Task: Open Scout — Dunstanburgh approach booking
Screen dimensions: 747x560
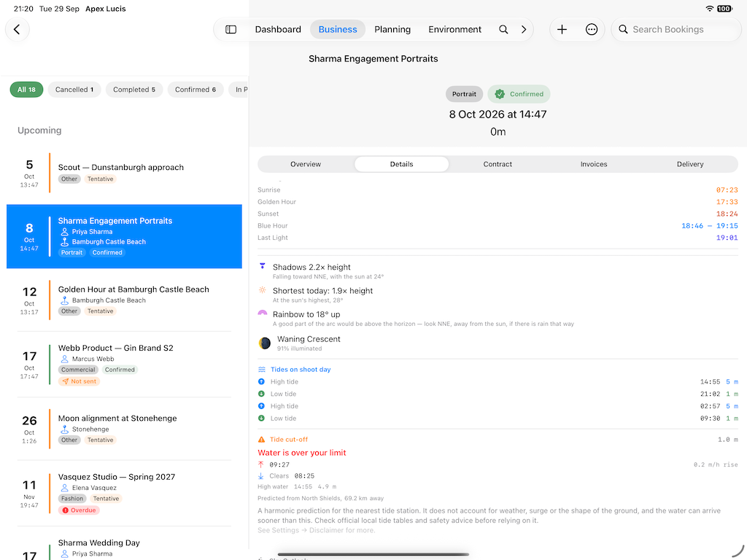Action: coord(124,173)
